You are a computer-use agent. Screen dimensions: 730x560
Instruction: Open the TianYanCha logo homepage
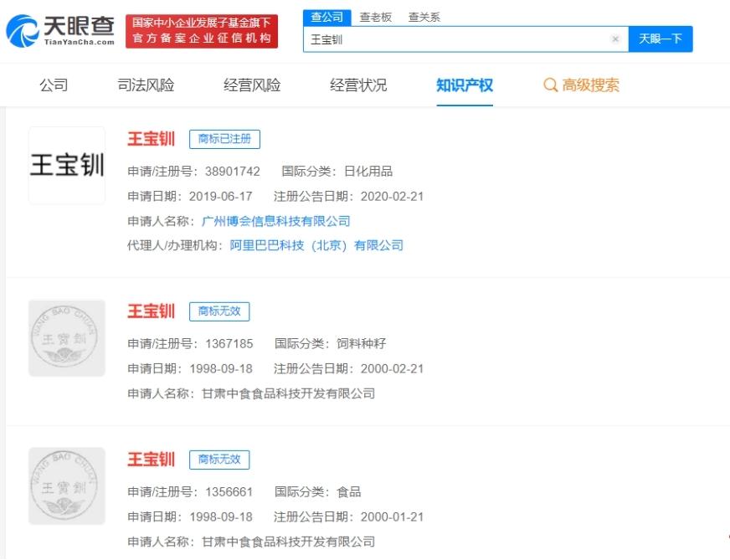click(60, 31)
